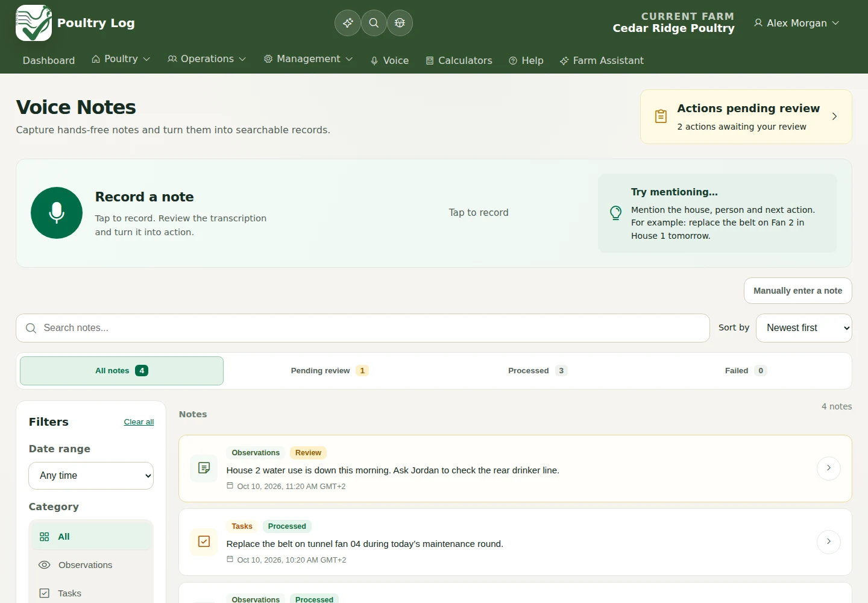Viewport: 868px width, 603px height.
Task: Open Calculators in the navigation bar
Action: (x=459, y=60)
